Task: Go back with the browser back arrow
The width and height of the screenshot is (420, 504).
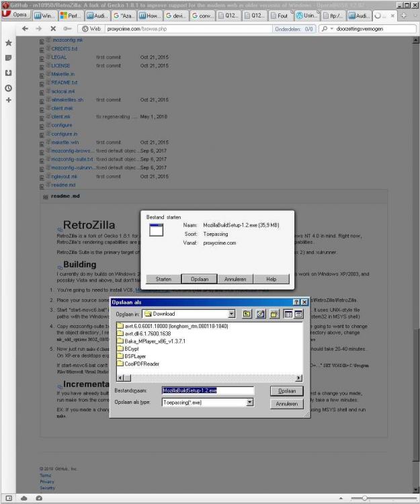Action: (x=25, y=29)
